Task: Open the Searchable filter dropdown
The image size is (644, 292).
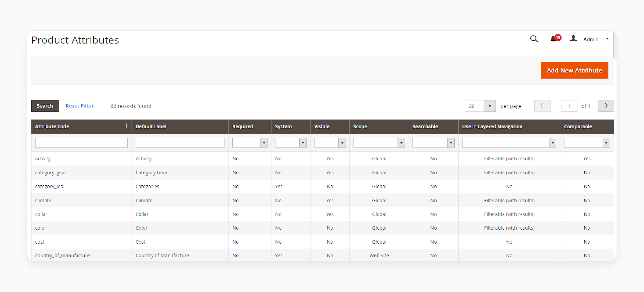Action: [x=434, y=143]
